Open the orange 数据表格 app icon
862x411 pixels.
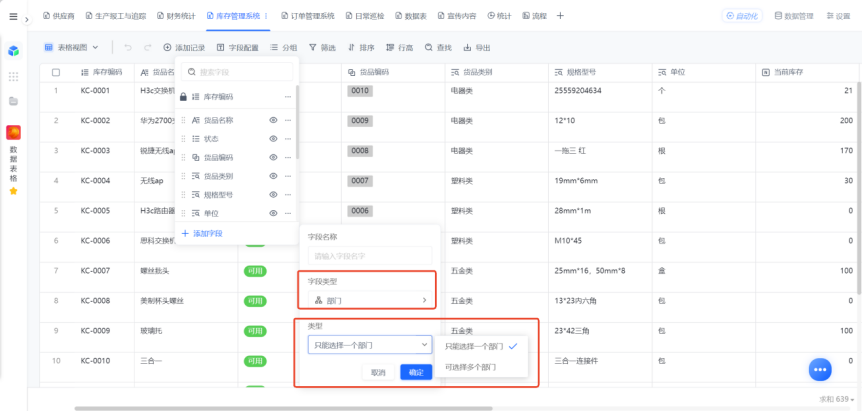(x=14, y=132)
